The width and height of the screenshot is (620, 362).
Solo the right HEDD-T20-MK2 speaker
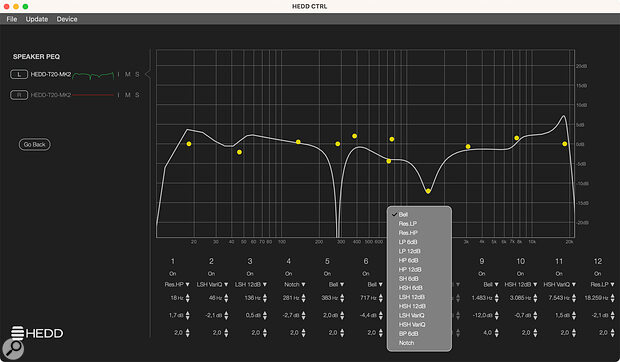137,95
